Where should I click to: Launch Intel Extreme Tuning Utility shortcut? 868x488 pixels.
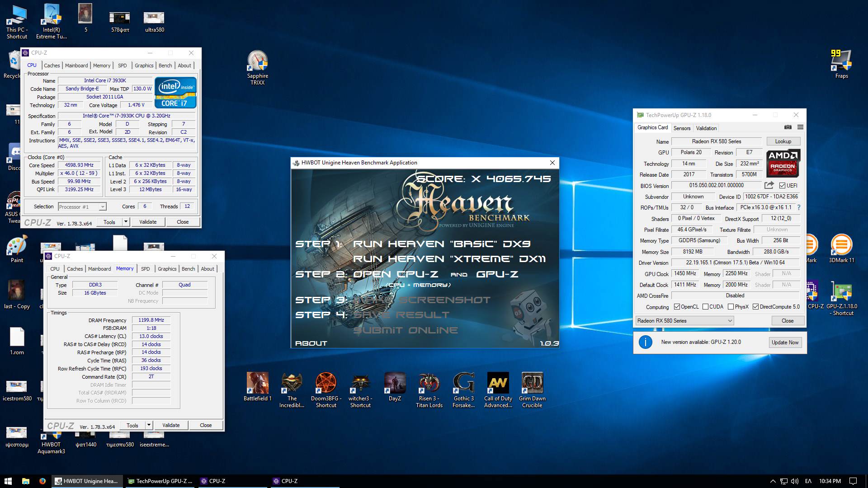[x=52, y=21]
